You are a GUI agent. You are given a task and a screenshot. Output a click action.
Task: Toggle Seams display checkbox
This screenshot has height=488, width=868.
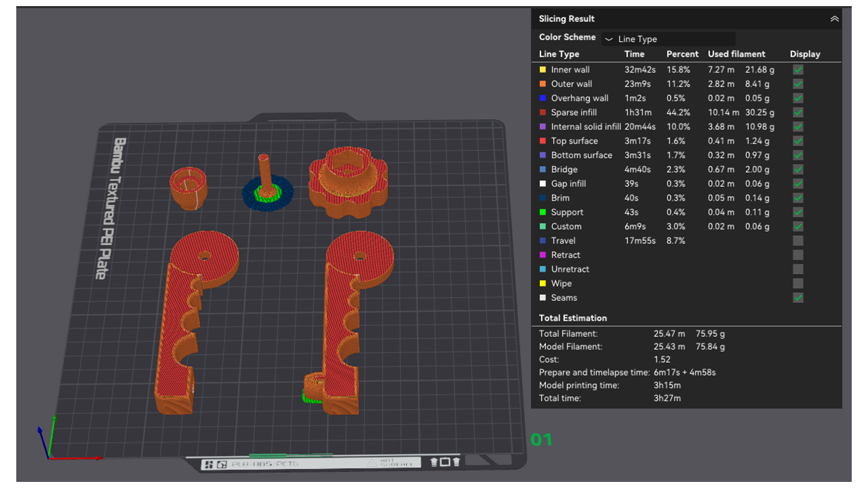pos(798,298)
